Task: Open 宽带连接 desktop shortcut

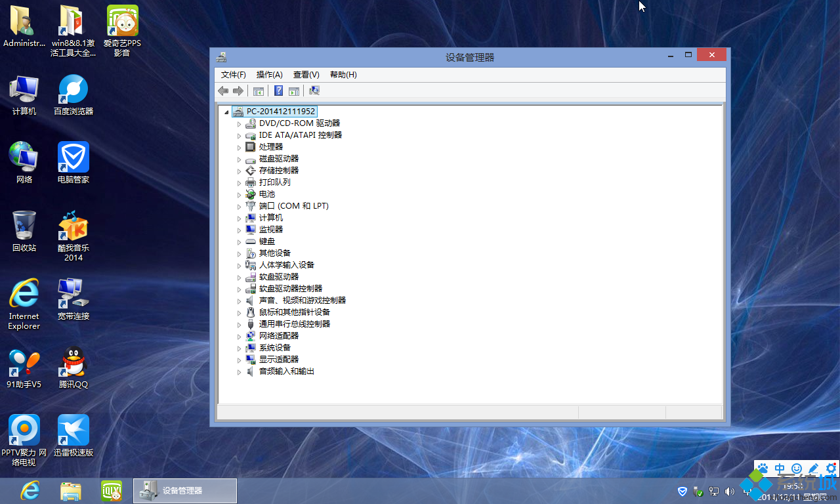Action: click(x=73, y=299)
